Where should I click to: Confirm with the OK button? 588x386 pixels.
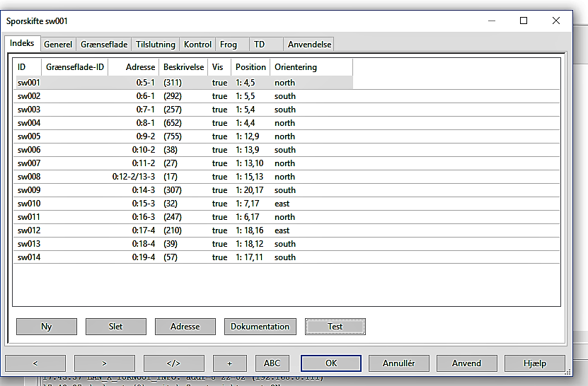[331, 363]
